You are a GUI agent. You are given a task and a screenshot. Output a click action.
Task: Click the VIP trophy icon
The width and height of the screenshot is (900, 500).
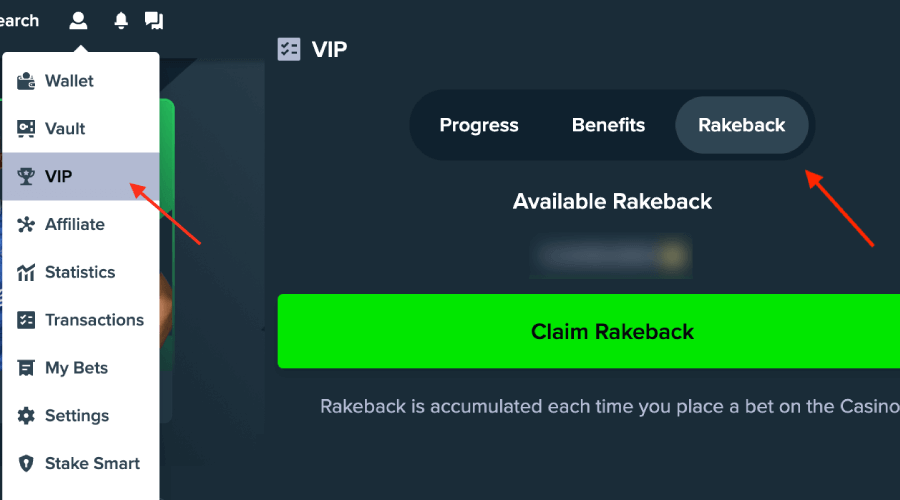tap(26, 177)
